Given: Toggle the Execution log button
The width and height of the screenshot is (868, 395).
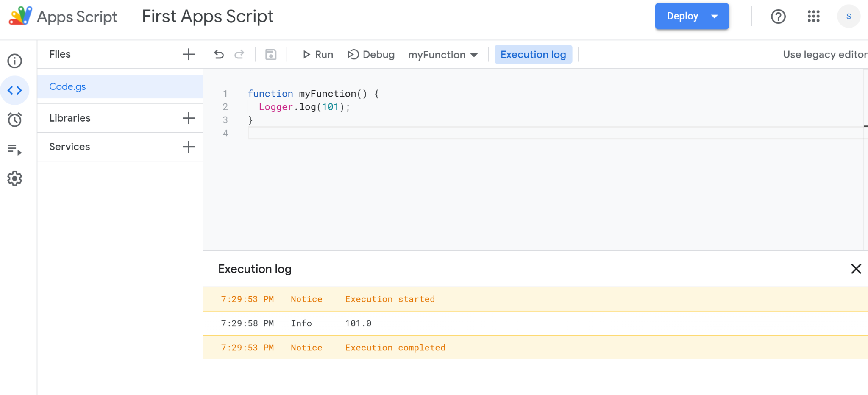Looking at the screenshot, I should (x=533, y=55).
